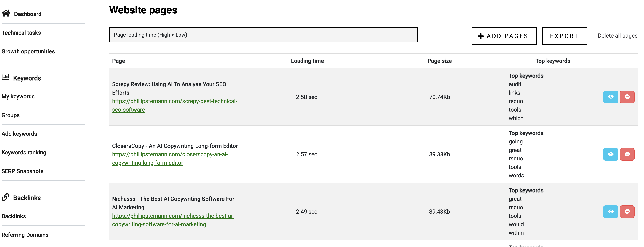Open the Backlinks sub-item below the Backlinks heading
The height and width of the screenshot is (247, 644).
14,216
